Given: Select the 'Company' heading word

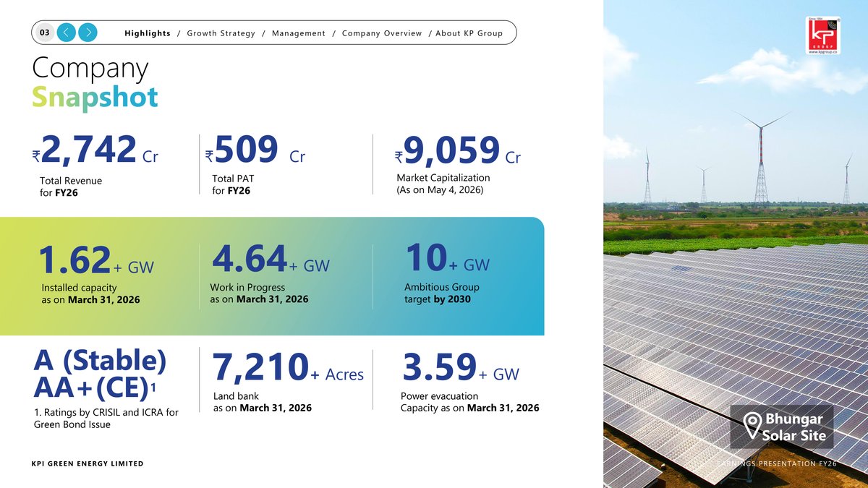Looking at the screenshot, I should 90,69.
